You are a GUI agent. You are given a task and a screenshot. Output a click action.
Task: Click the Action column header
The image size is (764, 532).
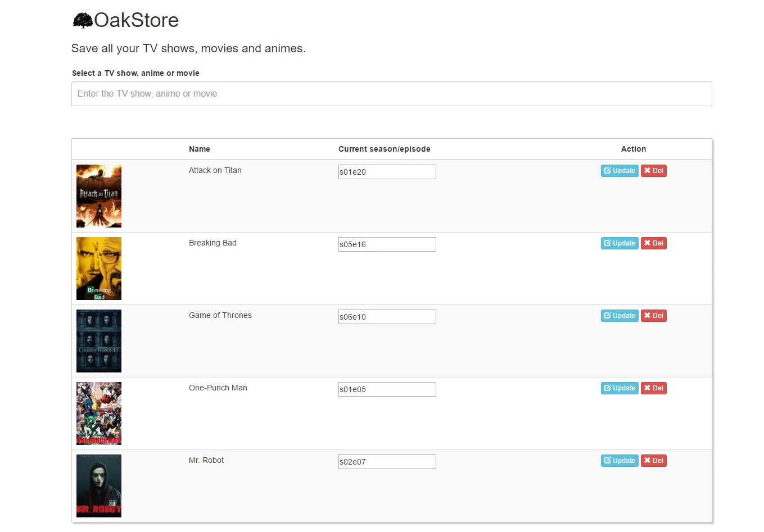coord(634,149)
